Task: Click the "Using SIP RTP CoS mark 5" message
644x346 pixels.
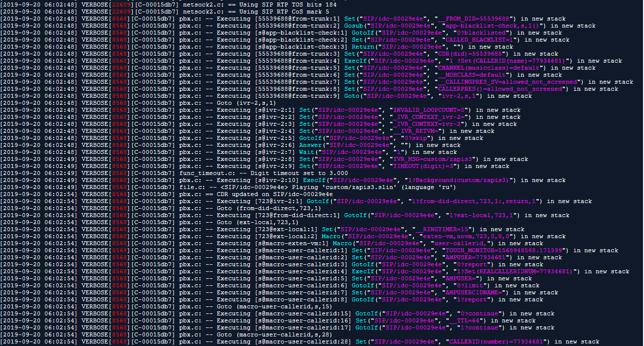Action: click(283, 12)
